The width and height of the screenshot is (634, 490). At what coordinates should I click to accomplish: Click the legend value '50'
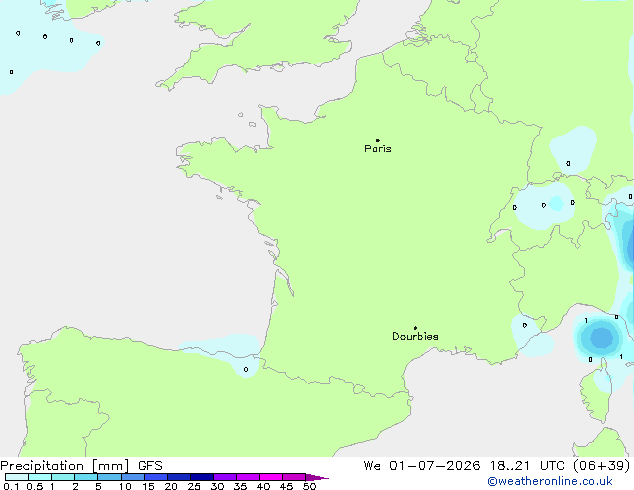point(310,486)
